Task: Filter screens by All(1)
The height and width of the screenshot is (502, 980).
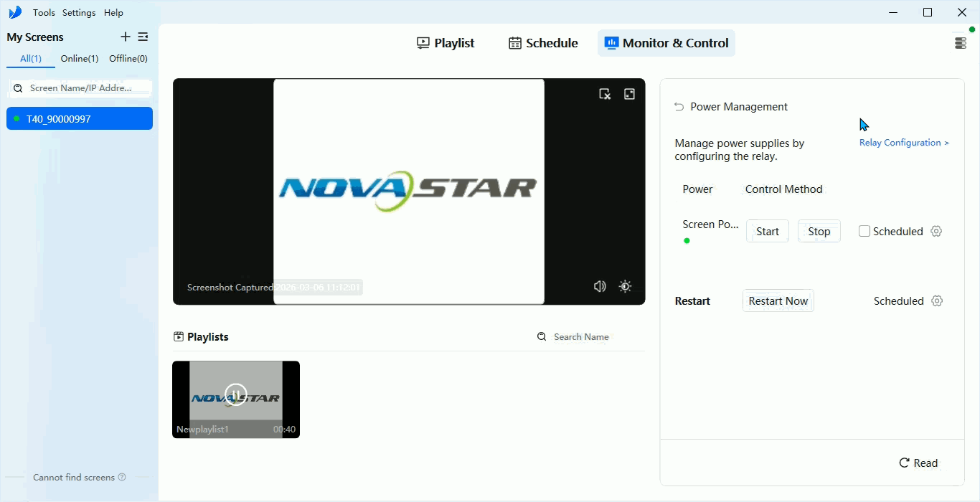Action: point(31,59)
